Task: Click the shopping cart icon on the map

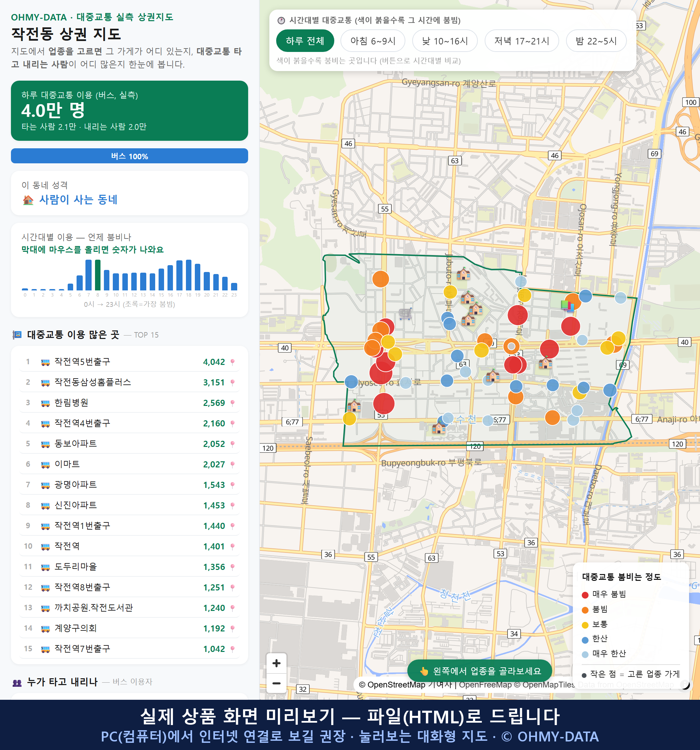Action: click(x=405, y=313)
